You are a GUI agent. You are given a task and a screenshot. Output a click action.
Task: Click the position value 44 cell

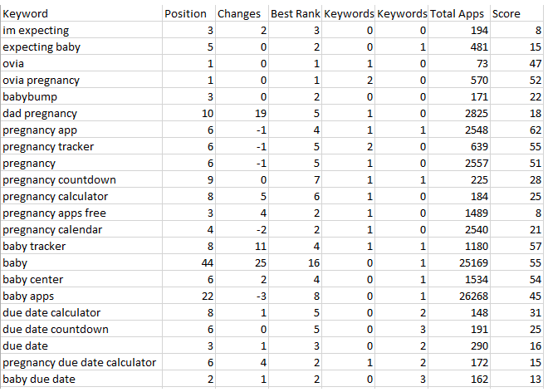188,262
